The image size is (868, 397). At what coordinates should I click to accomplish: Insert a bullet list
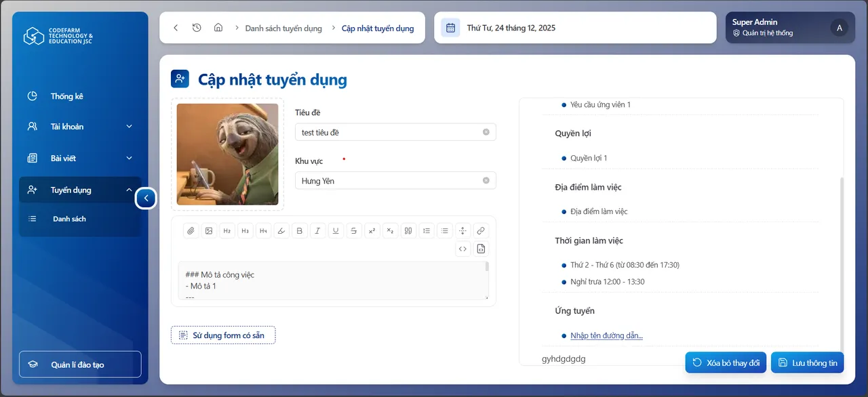pyautogui.click(x=444, y=230)
